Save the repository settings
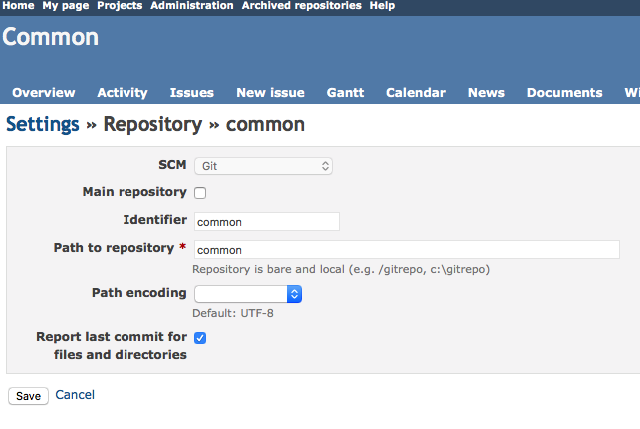This screenshot has width=640, height=429. pos(29,396)
